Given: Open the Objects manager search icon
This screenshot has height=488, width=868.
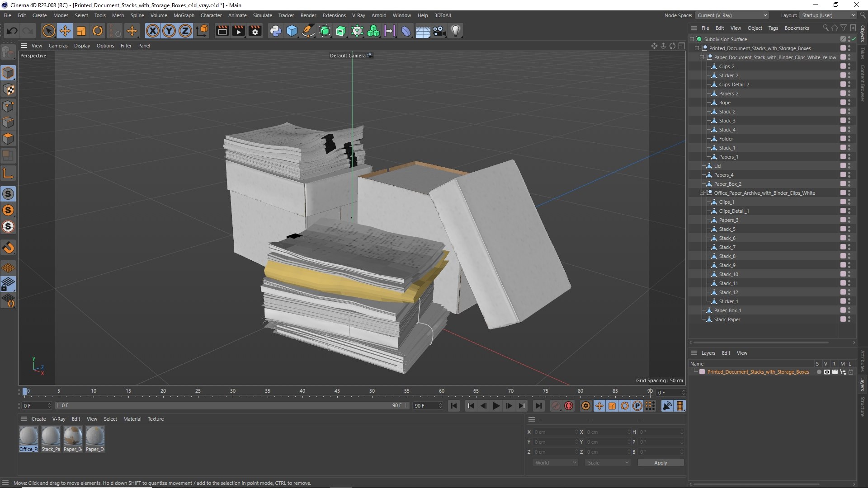Looking at the screenshot, I should 826,28.
